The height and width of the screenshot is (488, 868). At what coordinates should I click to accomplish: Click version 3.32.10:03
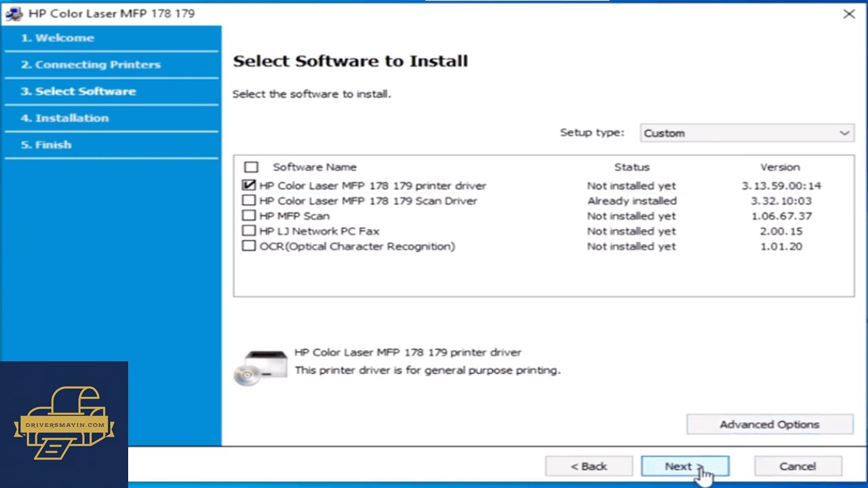point(781,201)
